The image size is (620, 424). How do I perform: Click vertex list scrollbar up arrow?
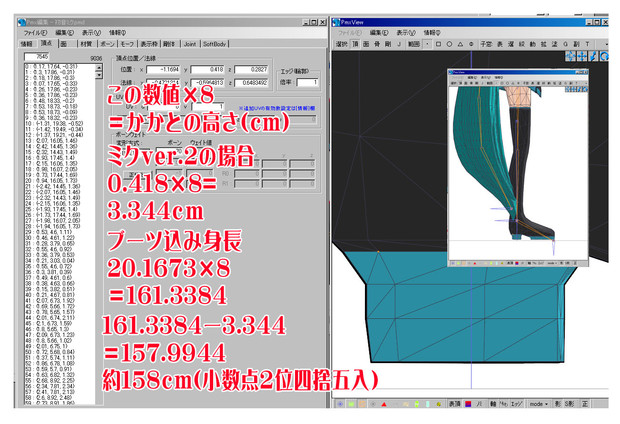pyautogui.click(x=99, y=68)
